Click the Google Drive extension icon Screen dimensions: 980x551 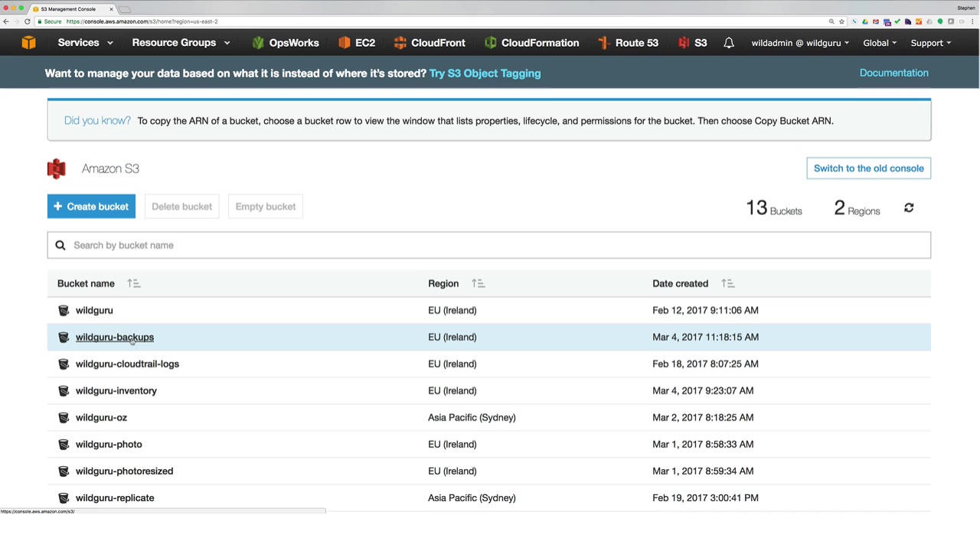coord(865,21)
